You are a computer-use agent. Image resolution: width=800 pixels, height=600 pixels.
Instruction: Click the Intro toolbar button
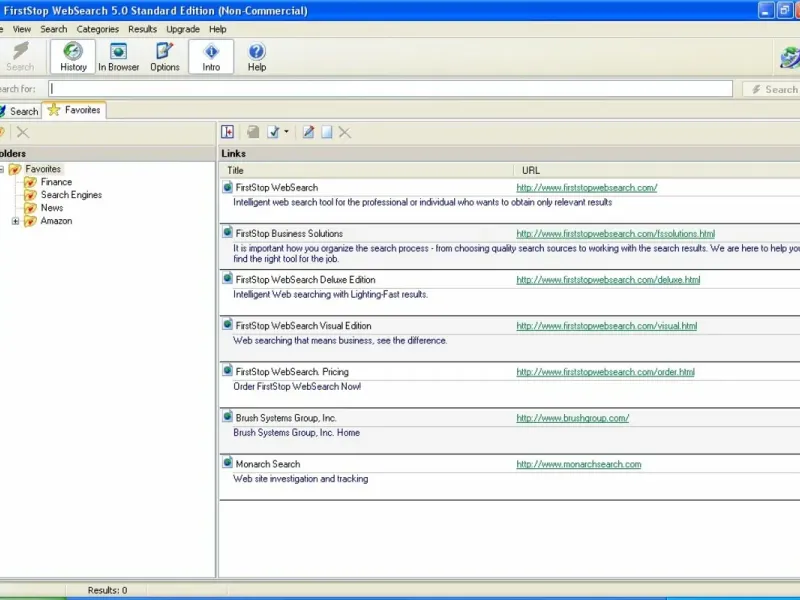tap(211, 56)
